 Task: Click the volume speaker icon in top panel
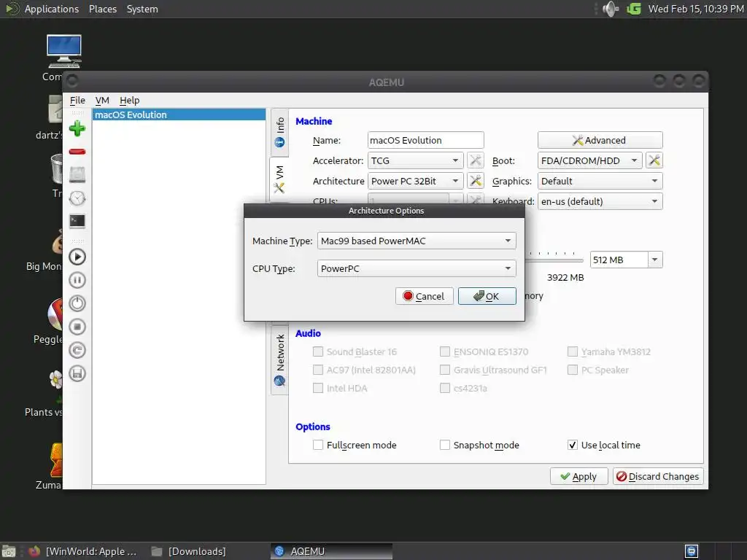[x=611, y=9]
